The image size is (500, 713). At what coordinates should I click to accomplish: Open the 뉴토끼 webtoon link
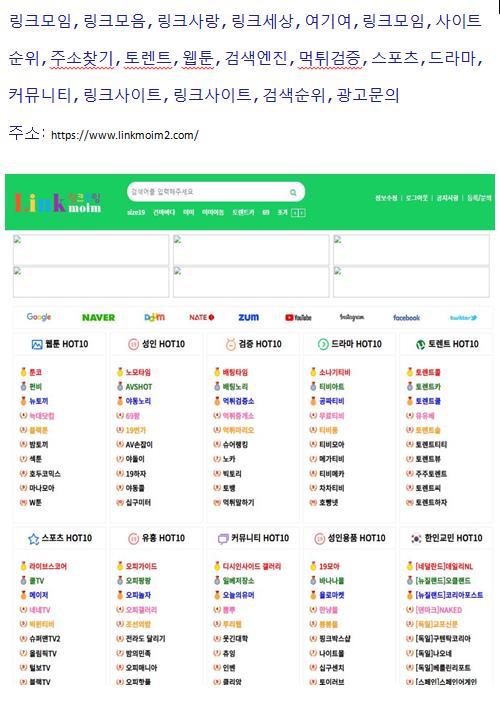(39, 401)
